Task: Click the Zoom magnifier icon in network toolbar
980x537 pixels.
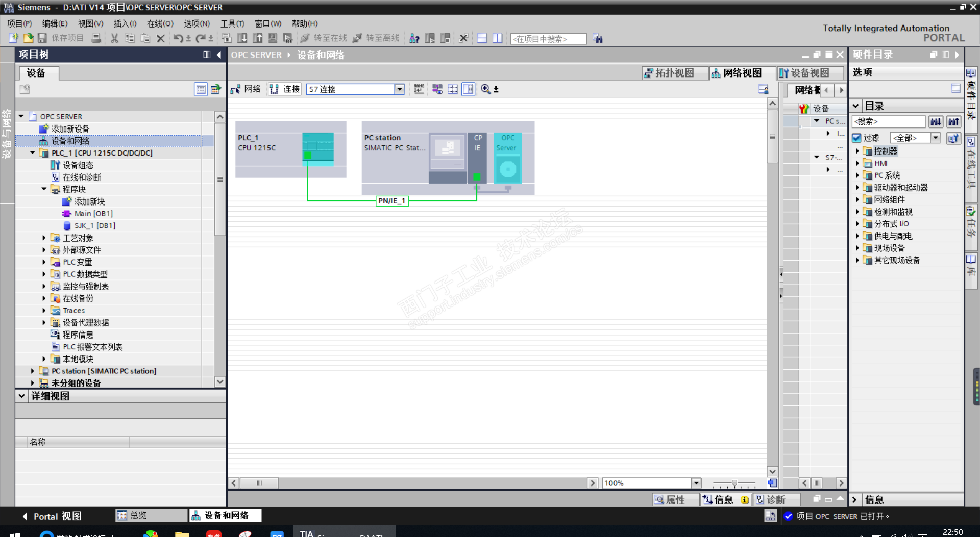Action: pyautogui.click(x=485, y=89)
